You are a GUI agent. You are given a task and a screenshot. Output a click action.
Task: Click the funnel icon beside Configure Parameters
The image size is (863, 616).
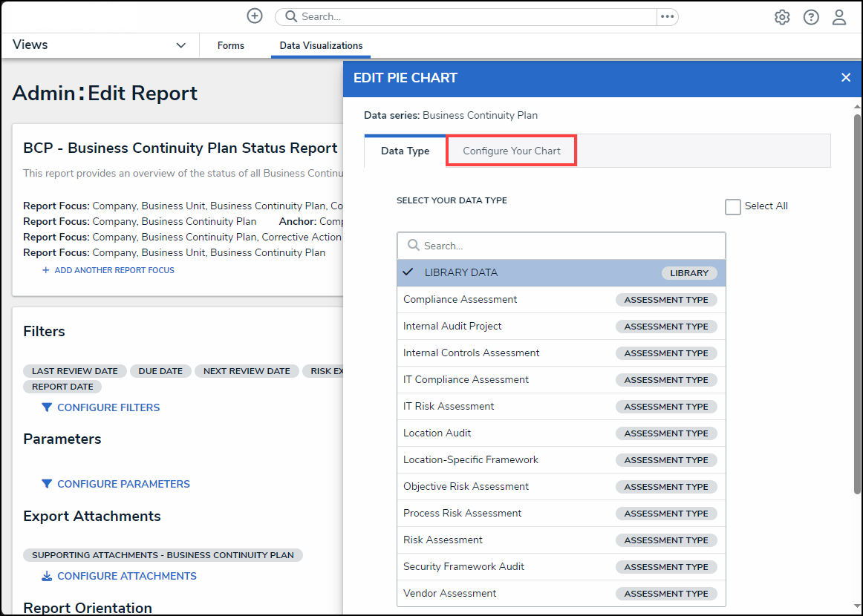pos(47,484)
